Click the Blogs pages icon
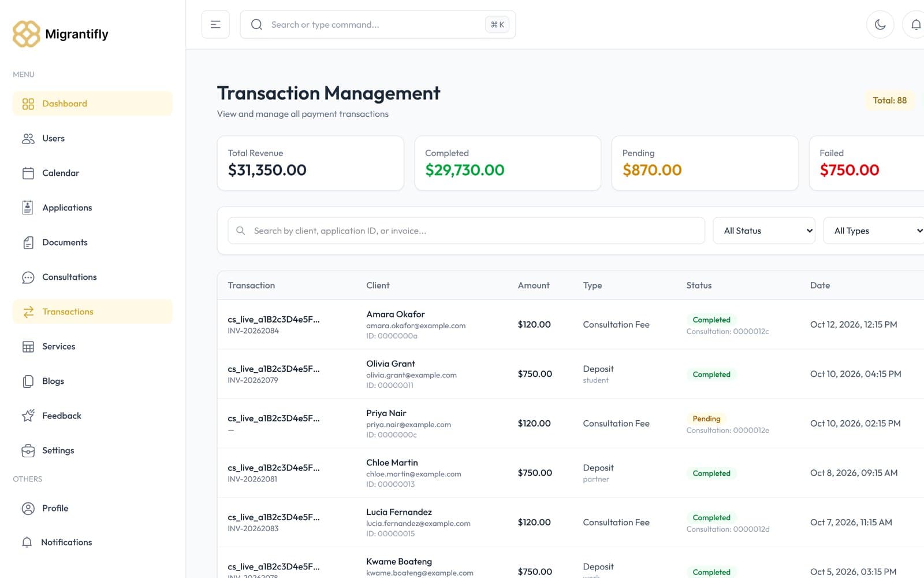Image resolution: width=924 pixels, height=578 pixels. tap(28, 381)
